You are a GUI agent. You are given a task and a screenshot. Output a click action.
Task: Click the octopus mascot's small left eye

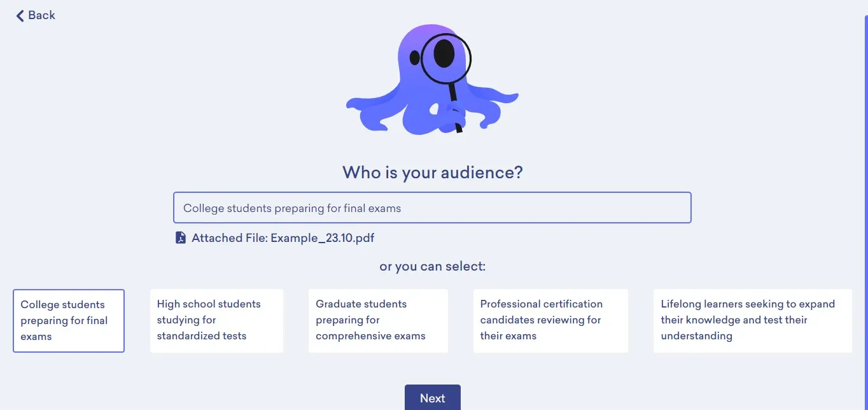(x=415, y=59)
